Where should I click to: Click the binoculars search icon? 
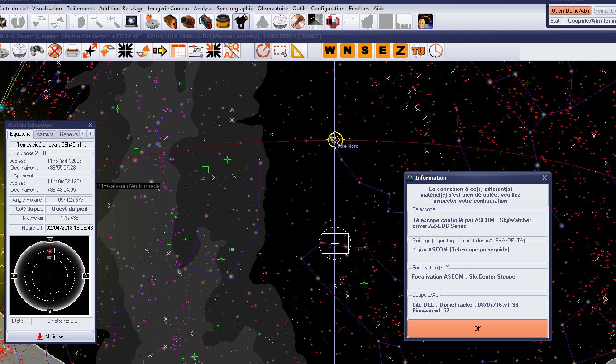pyautogui.click(x=37, y=51)
